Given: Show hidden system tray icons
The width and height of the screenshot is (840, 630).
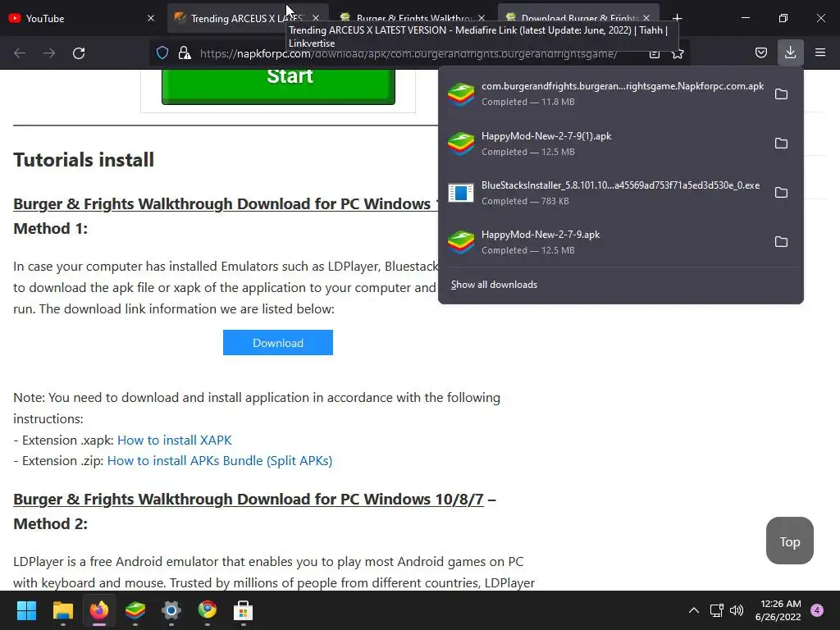Looking at the screenshot, I should pos(693,610).
